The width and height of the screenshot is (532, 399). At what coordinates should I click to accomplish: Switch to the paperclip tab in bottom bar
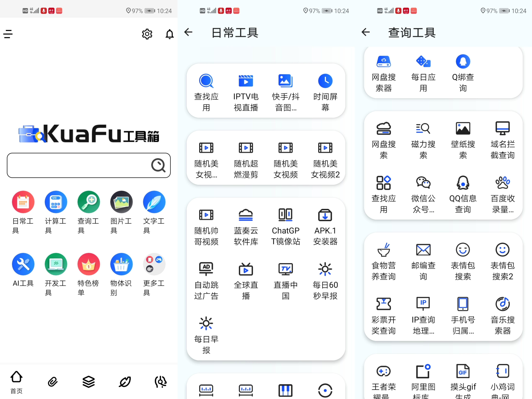[53, 382]
